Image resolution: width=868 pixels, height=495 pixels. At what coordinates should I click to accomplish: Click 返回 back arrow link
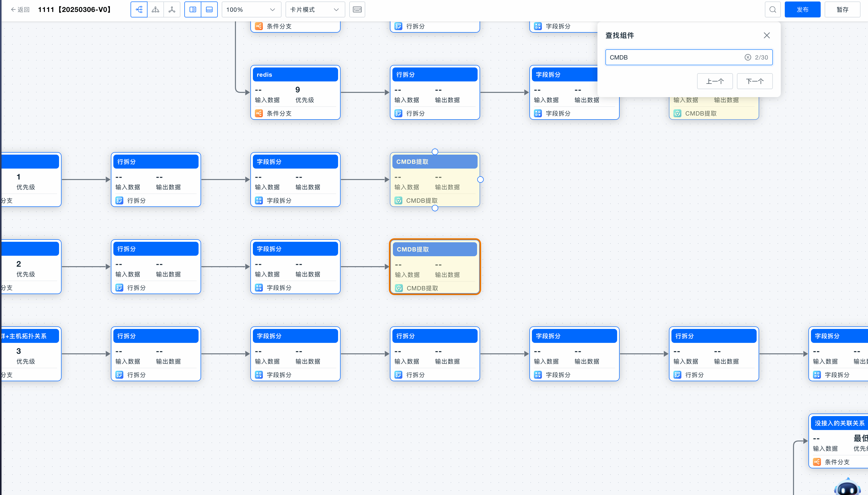pyautogui.click(x=20, y=9)
